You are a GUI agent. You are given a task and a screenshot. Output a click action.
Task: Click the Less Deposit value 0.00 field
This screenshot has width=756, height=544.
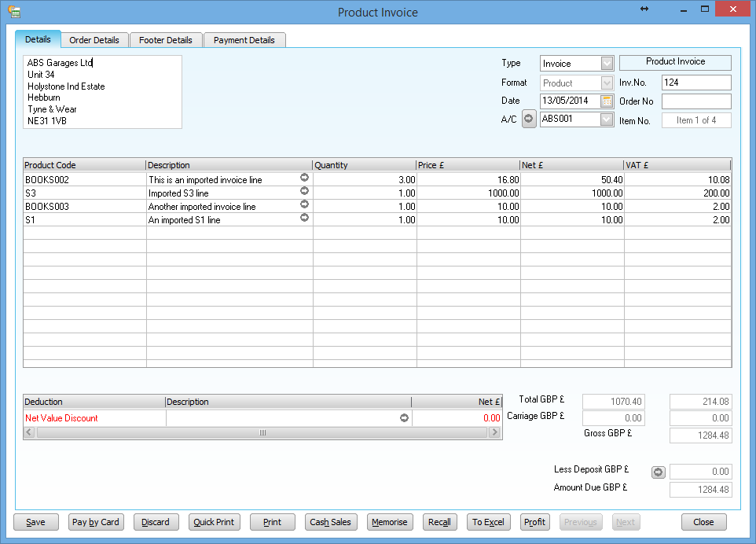[700, 472]
